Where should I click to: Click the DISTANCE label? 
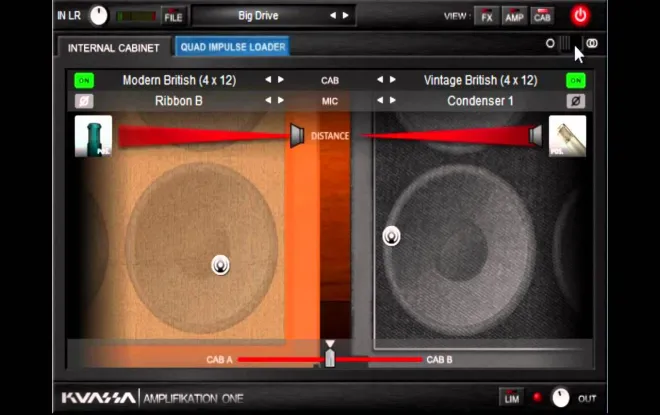click(x=330, y=136)
